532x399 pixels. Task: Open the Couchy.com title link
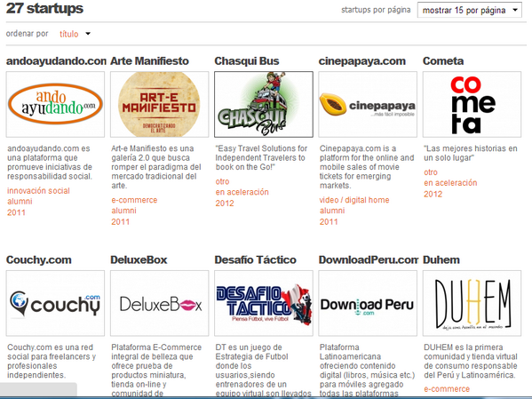coord(39,260)
